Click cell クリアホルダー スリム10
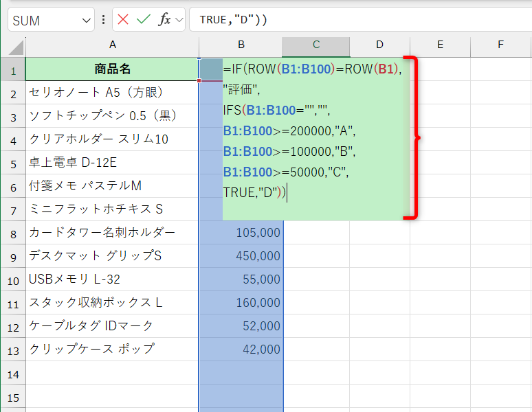The width and height of the screenshot is (532, 412). point(112,139)
